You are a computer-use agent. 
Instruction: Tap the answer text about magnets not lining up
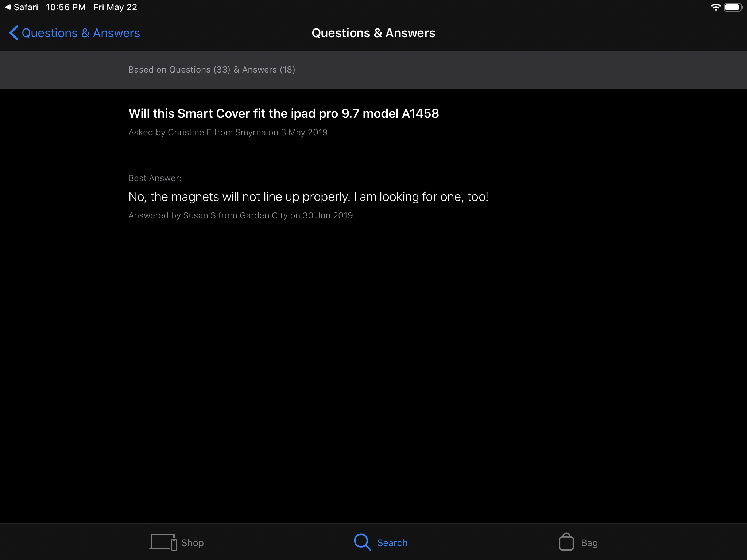click(308, 197)
